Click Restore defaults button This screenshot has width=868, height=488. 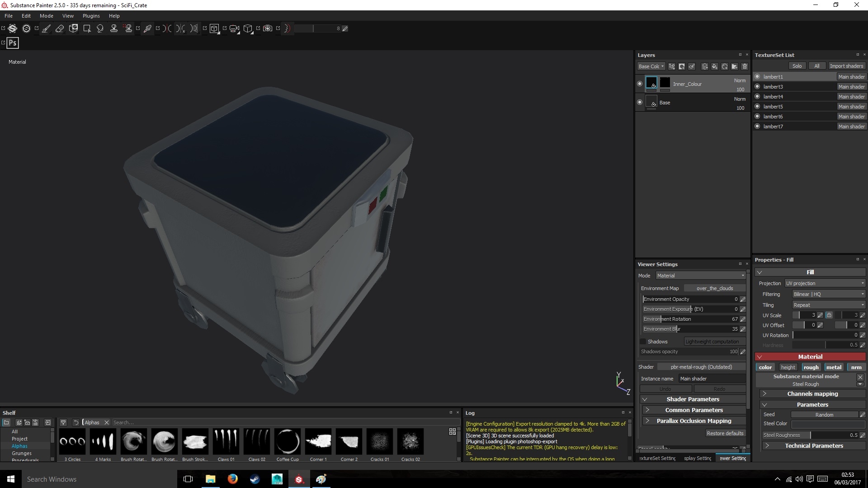tap(725, 433)
